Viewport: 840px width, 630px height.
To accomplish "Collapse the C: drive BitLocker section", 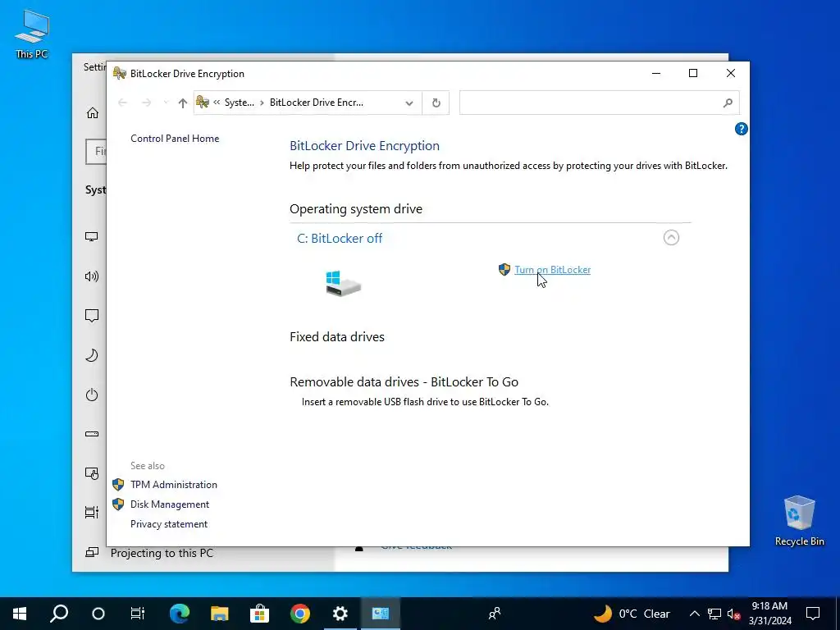I will (671, 237).
